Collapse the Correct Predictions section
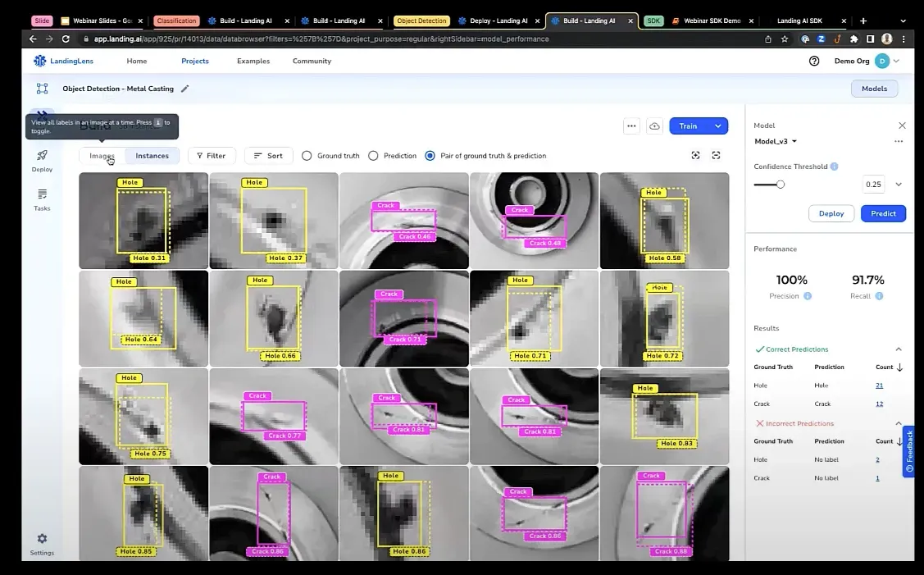Viewport: 924px width, 575px height. pyautogui.click(x=899, y=349)
